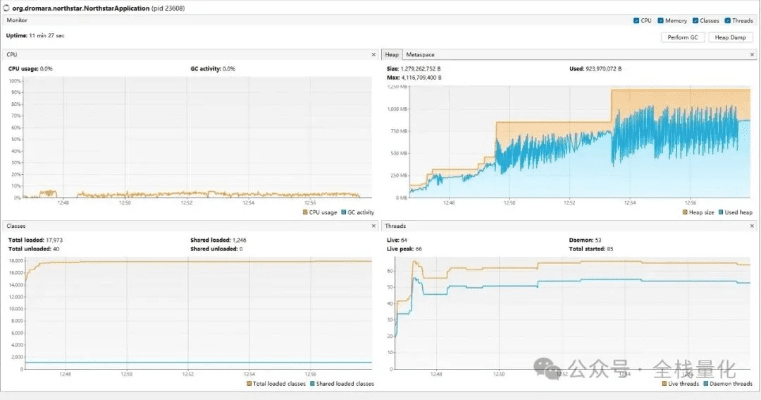761x400 pixels.
Task: Click the GC activity legend color box
Action: coord(341,212)
